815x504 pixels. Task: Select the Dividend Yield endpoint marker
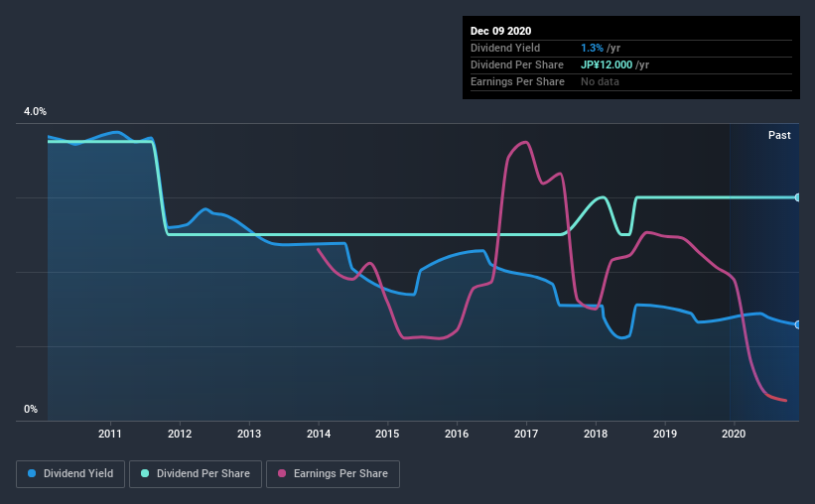point(798,324)
